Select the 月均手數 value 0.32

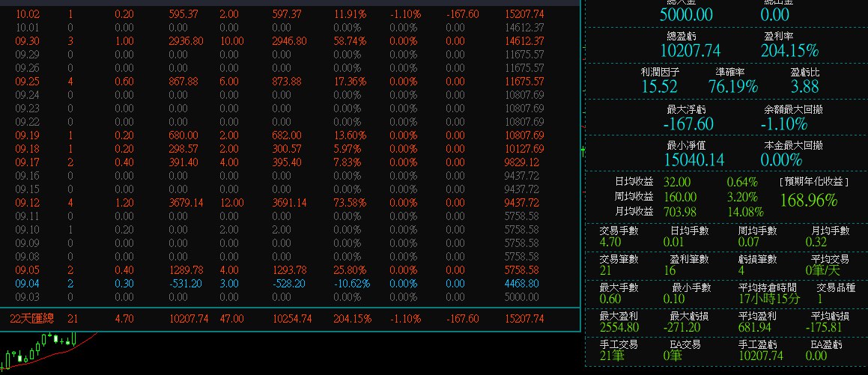[816, 242]
